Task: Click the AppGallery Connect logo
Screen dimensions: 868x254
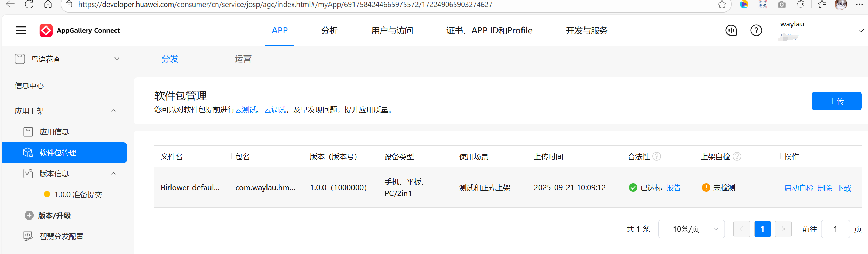Action: (46, 31)
